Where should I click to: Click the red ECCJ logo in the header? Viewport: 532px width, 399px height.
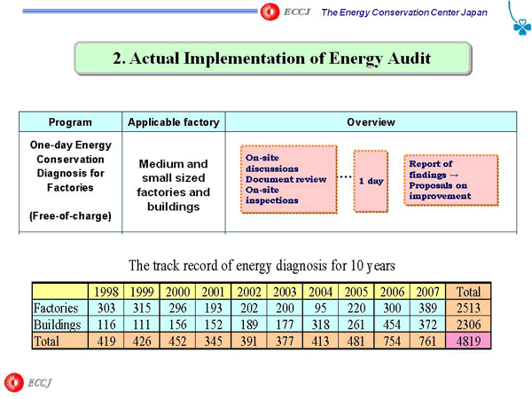click(x=270, y=12)
